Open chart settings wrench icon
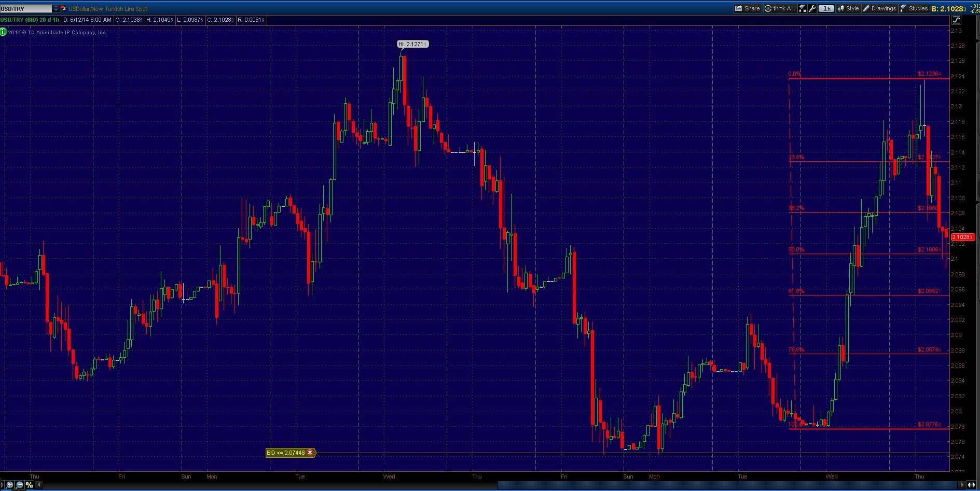Screen dimensions: 980x491 click(812, 8)
